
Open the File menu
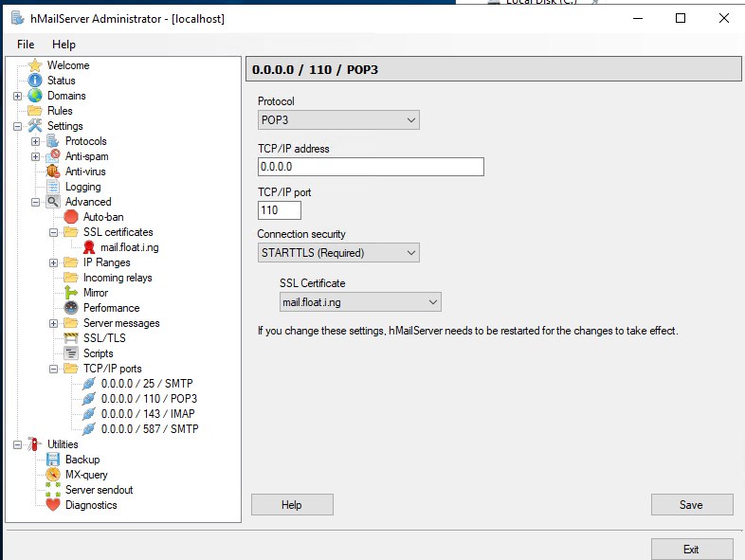tap(26, 45)
